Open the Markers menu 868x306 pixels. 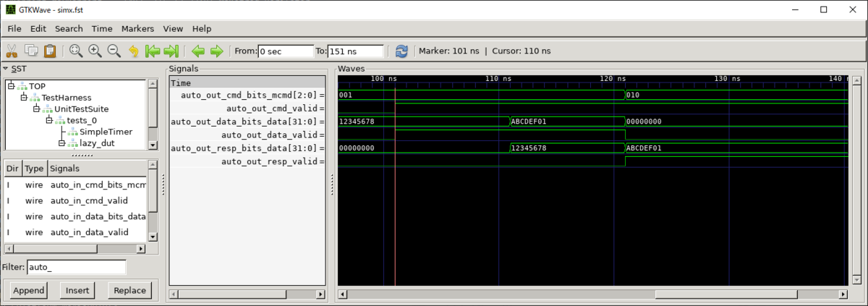pos(137,28)
